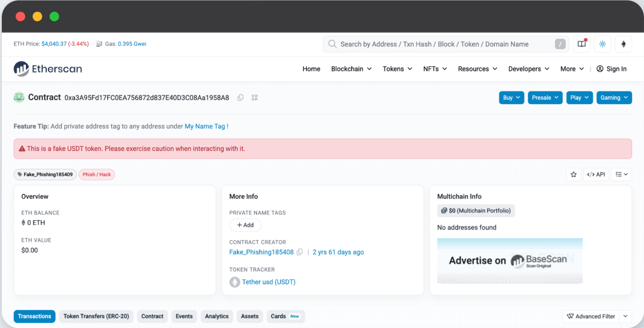Switch to the Assets tab
The width and height of the screenshot is (644, 328).
[x=250, y=316]
